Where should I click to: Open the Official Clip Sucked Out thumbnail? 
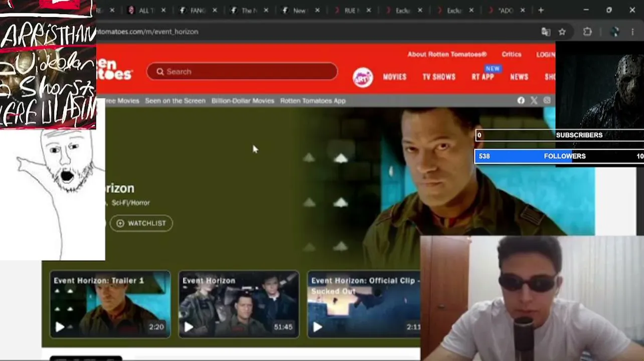coord(364,304)
